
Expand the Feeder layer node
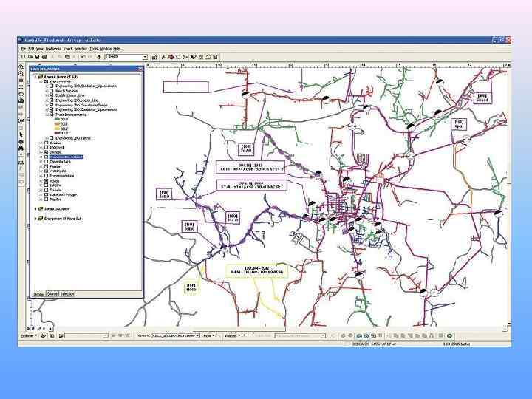pos(41,166)
